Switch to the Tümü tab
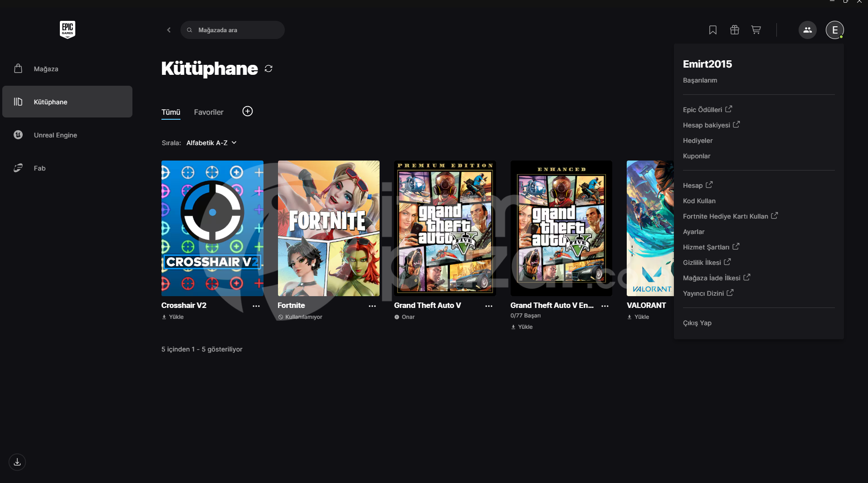This screenshot has height=483, width=868. [171, 112]
